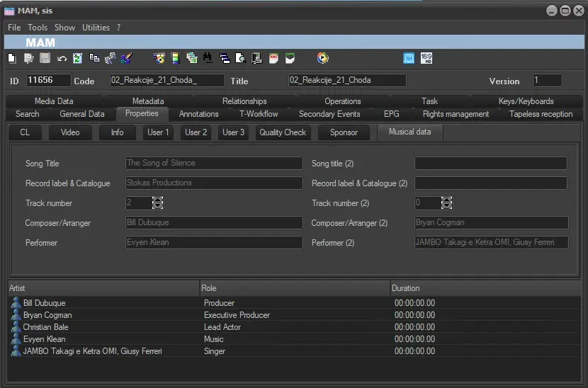Click the binoculars search icon
Image resolution: width=588 pixels, height=388 pixels.
208,59
